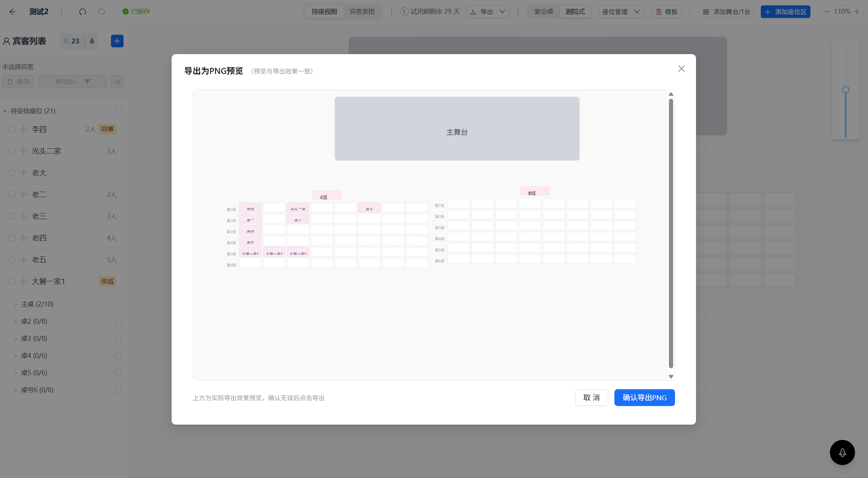Image resolution: width=868 pixels, height=478 pixels.
Task: Click the rocket icon at bottom right
Action: pos(842,452)
